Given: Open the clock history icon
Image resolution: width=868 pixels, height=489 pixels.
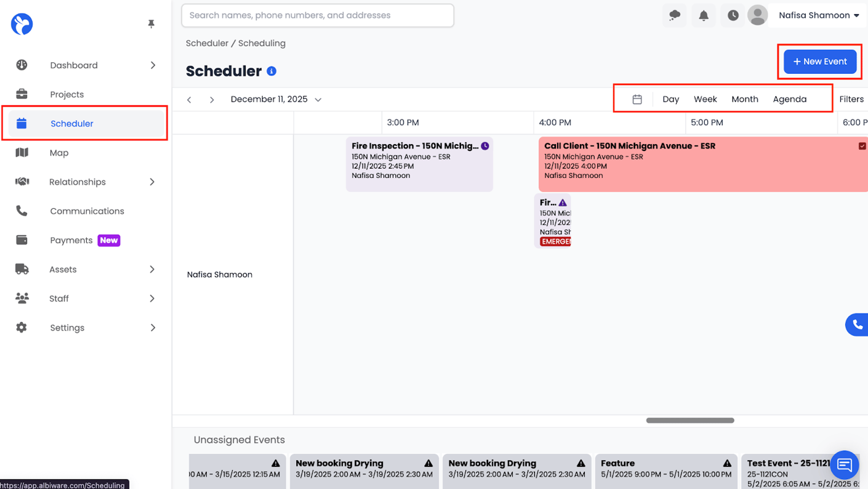Looking at the screenshot, I should 733,15.
